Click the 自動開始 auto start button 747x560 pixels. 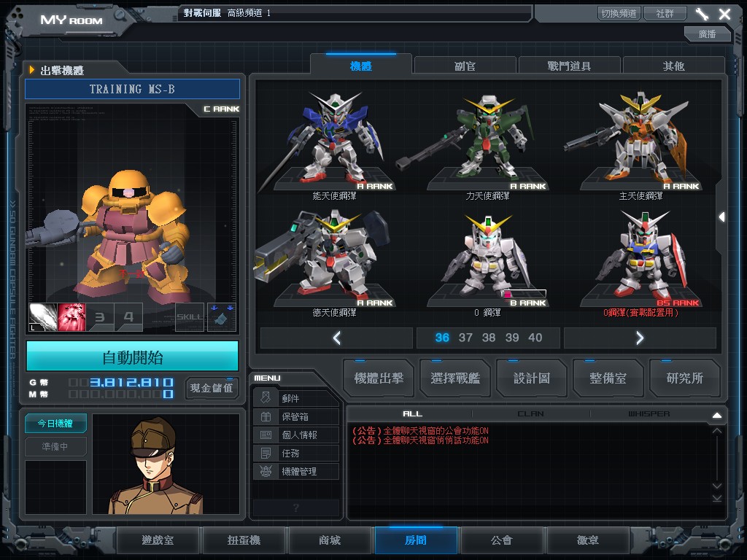point(133,356)
